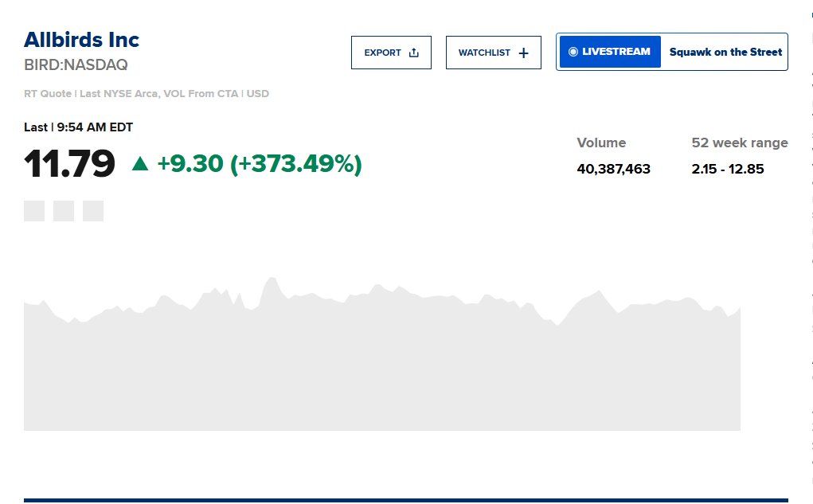Click the livestream radio-dot icon
The image size is (813, 504).
click(573, 52)
